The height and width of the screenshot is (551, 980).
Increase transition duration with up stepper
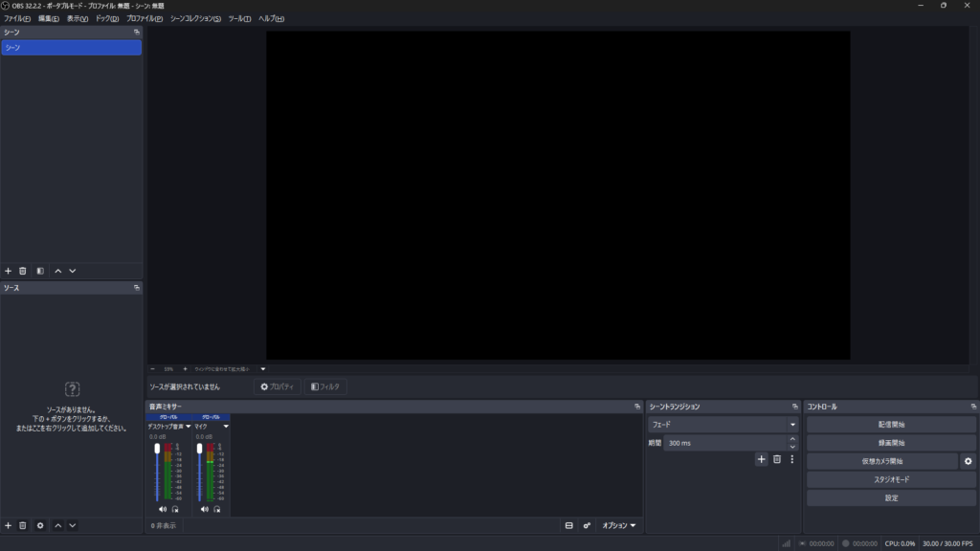pos(792,439)
